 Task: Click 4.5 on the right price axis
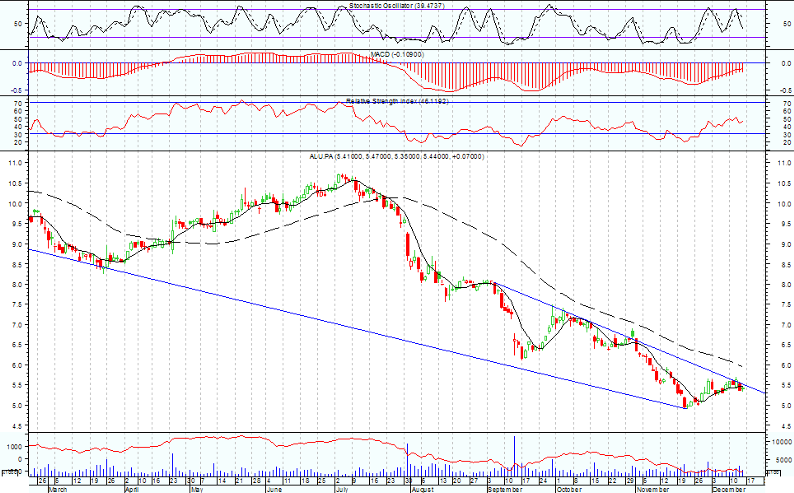(x=784, y=426)
